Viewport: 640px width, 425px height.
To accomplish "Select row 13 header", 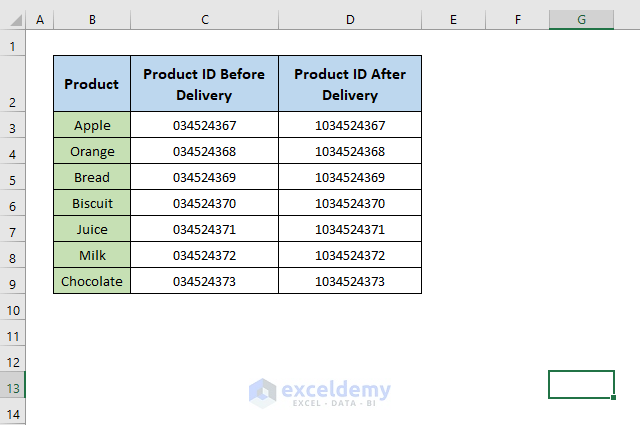I will [x=13, y=387].
